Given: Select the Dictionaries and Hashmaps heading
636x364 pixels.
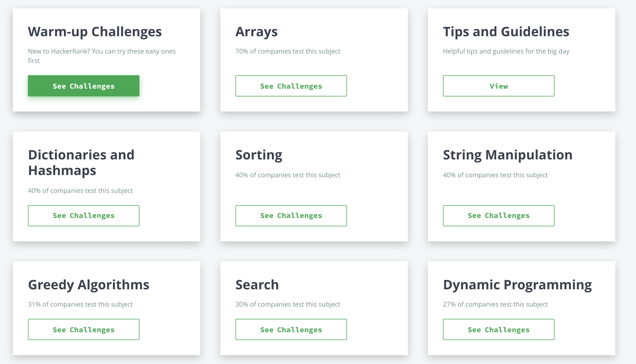Looking at the screenshot, I should (x=81, y=162).
